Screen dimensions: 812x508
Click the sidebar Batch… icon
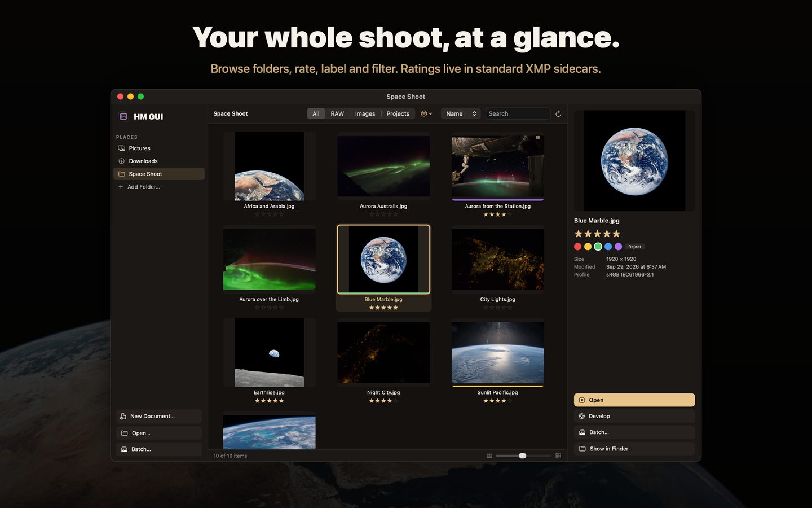pyautogui.click(x=124, y=449)
